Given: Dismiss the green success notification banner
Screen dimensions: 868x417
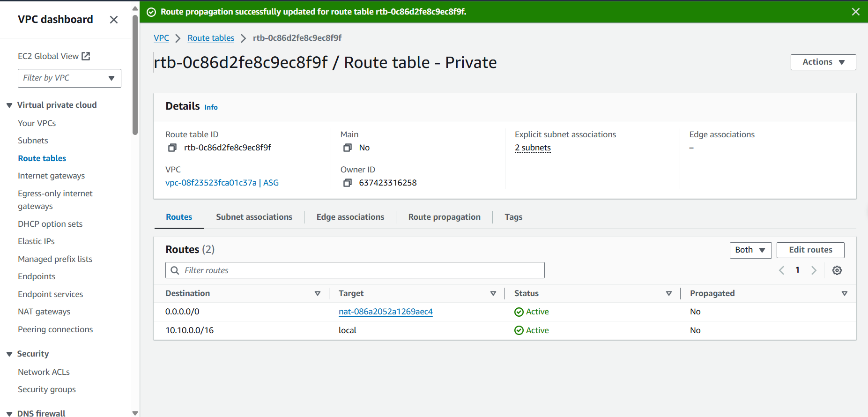Looking at the screenshot, I should (x=856, y=12).
